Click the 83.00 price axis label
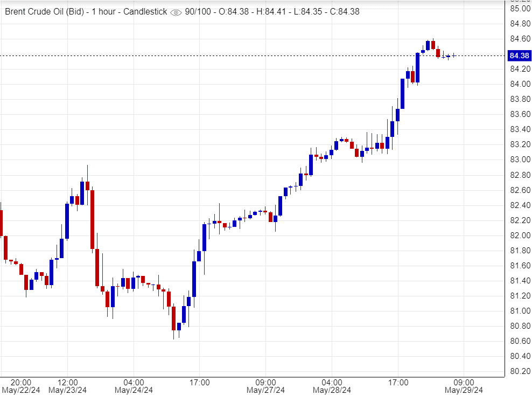 [x=519, y=160]
